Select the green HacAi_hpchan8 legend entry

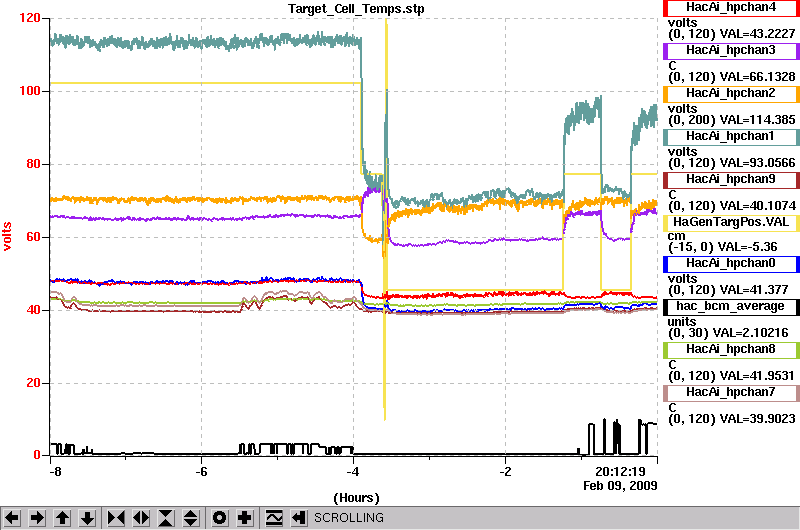pos(731,349)
